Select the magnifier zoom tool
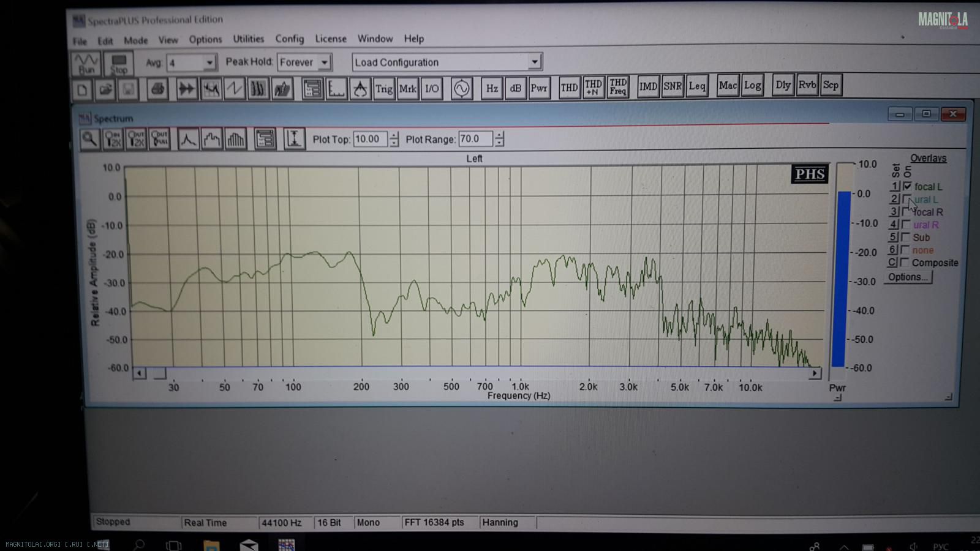Image resolution: width=980 pixels, height=551 pixels. pyautogui.click(x=90, y=139)
